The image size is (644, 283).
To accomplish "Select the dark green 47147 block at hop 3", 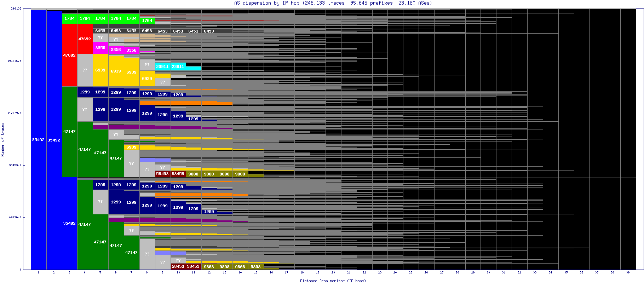I will coord(69,132).
